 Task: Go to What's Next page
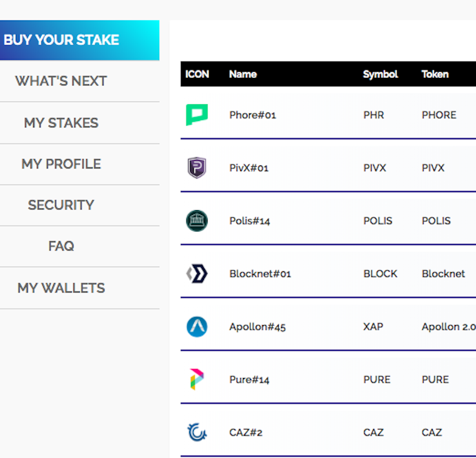(61, 81)
